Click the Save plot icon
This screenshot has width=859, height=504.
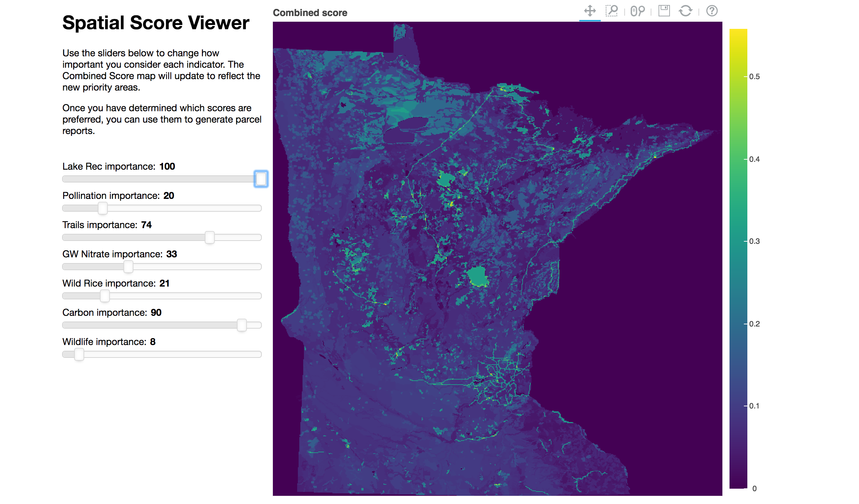pyautogui.click(x=664, y=11)
